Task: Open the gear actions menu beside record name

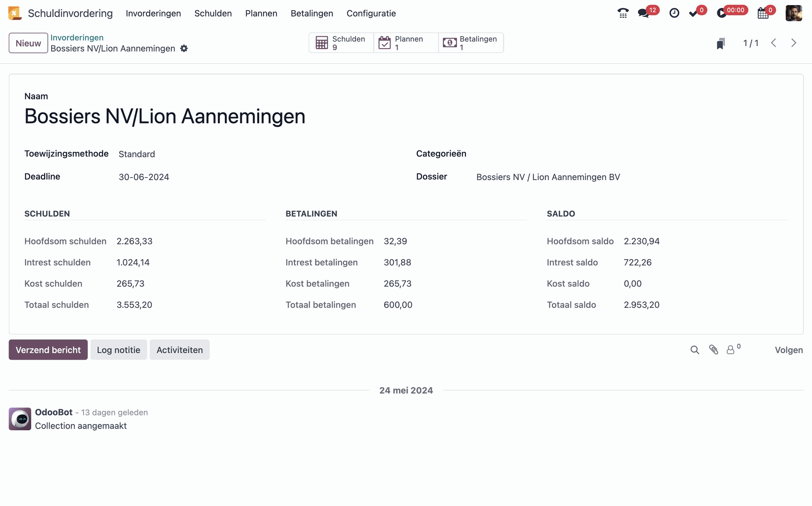Action: pos(184,49)
